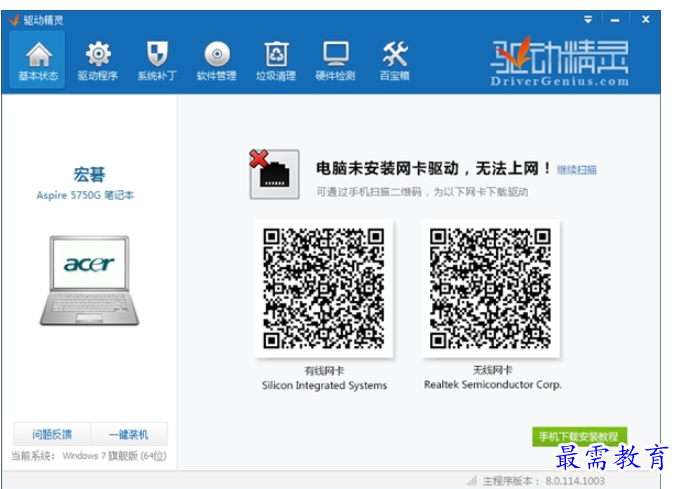This screenshot has height=489, width=677.
Task: Click the 可通过手机扫描二维码 hint text
Action: (422, 192)
